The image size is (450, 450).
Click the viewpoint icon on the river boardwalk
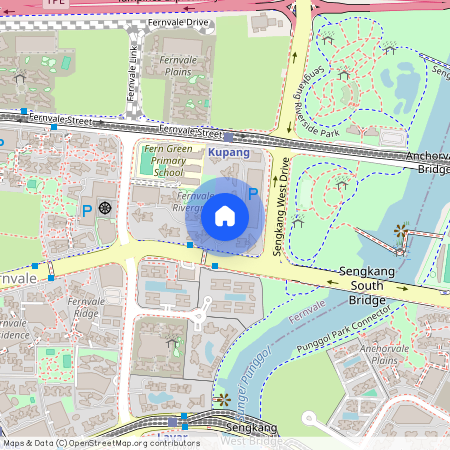(x=401, y=230)
